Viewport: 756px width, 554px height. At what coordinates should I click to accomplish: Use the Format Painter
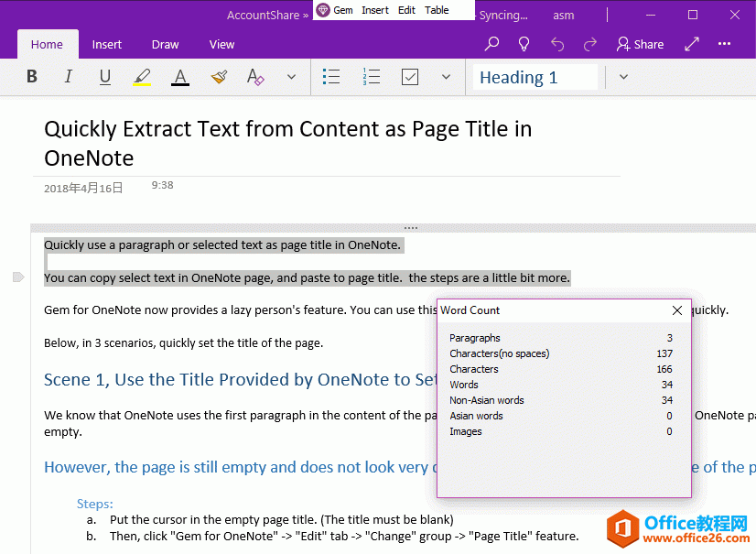[218, 77]
